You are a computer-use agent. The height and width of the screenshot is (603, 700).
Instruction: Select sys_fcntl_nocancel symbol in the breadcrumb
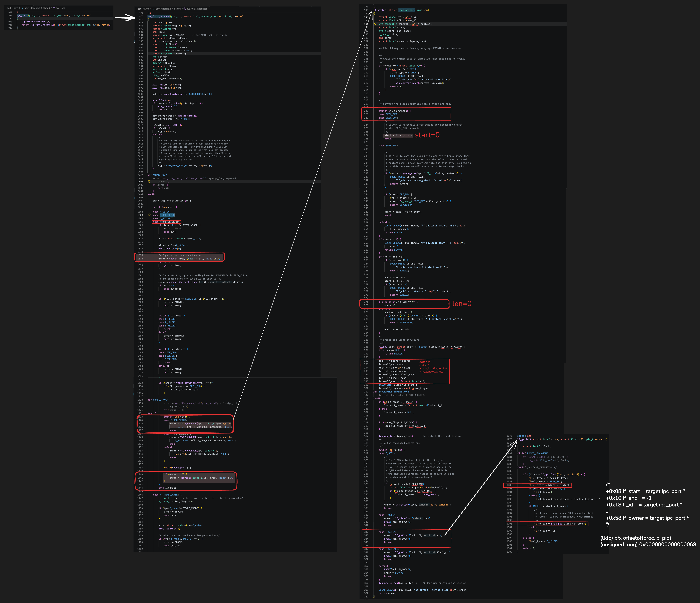pyautogui.click(x=197, y=9)
